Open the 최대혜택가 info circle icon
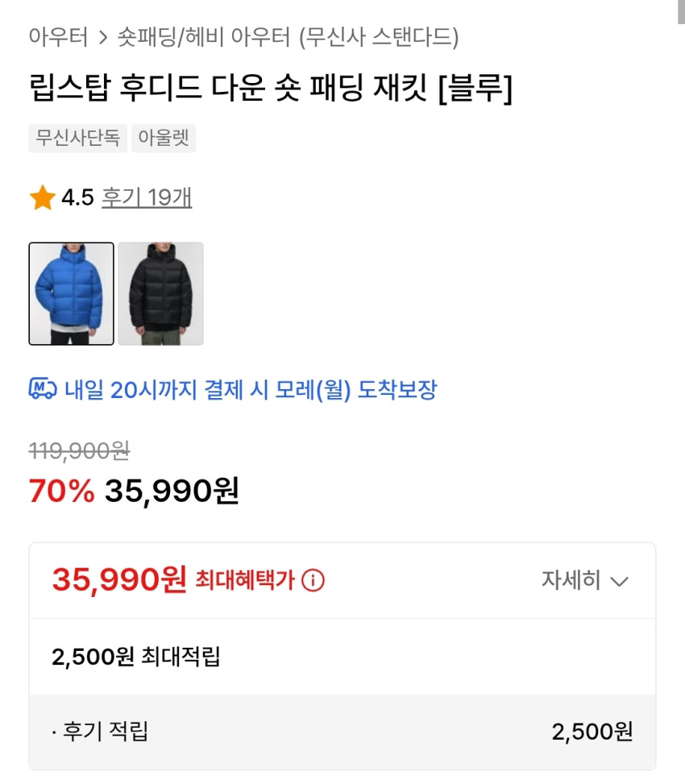685x784 pixels. [x=313, y=580]
